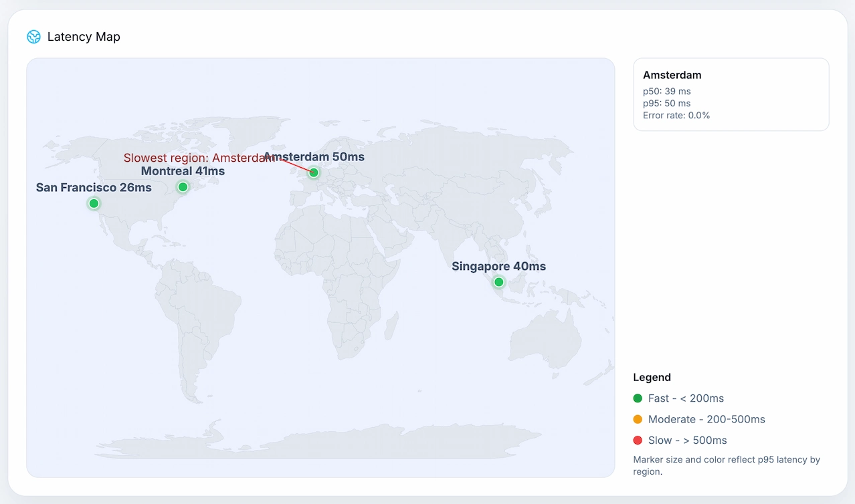Viewport: 855px width, 504px height.
Task: Click the red Slow legend dot
Action: click(637, 440)
